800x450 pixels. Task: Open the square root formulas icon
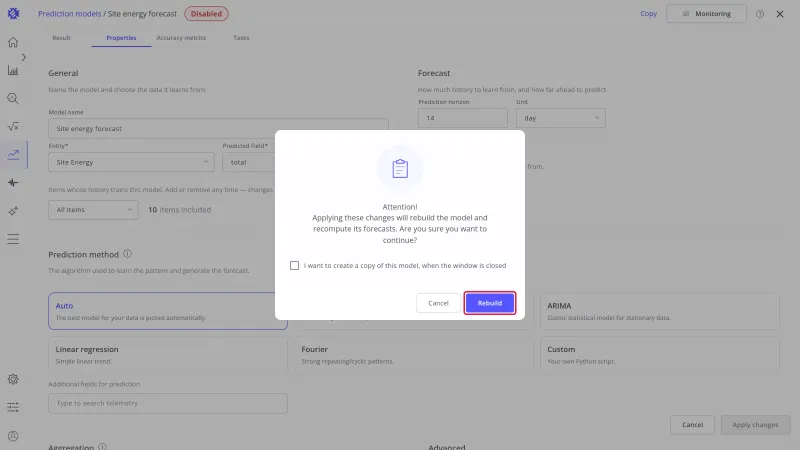[x=13, y=127]
